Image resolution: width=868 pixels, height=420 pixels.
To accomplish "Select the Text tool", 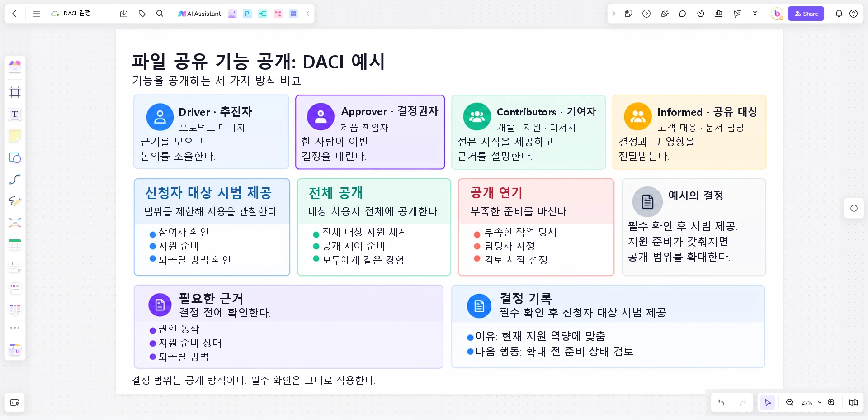I will (x=15, y=114).
